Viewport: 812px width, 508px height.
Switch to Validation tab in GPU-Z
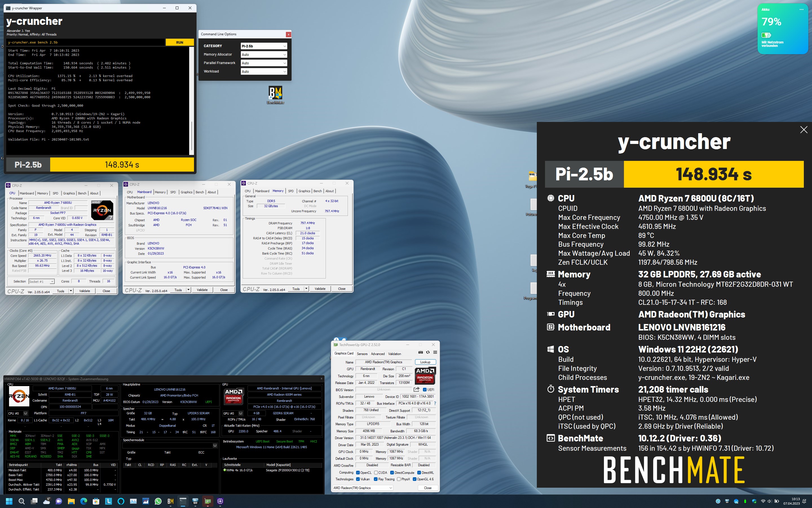click(395, 354)
